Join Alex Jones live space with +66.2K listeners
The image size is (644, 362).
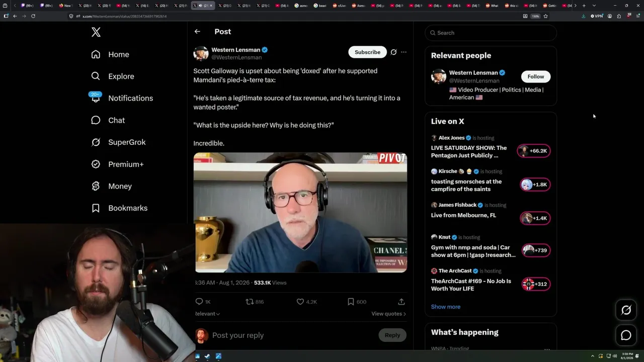[x=534, y=151]
